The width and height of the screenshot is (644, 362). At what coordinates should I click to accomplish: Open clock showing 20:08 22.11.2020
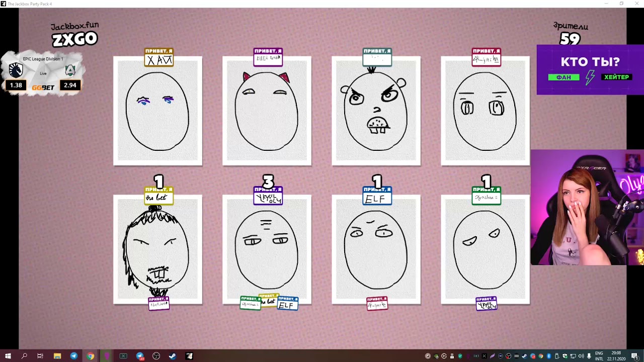click(x=616, y=356)
